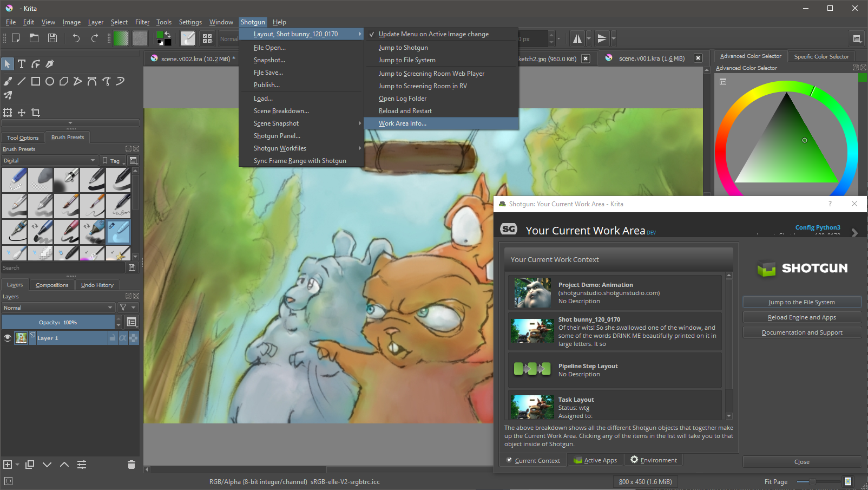The height and width of the screenshot is (490, 868).
Task: Toggle visibility of Layer 1
Action: pyautogui.click(x=8, y=338)
